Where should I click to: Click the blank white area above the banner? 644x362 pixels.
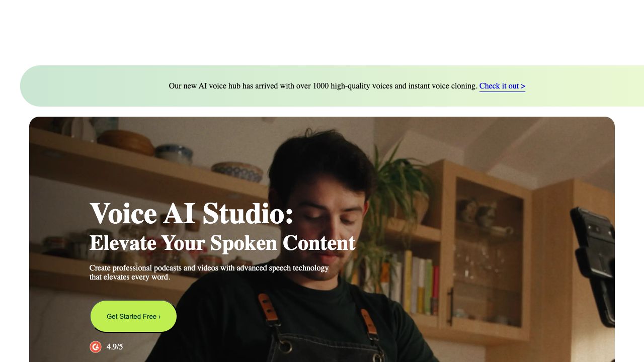[322, 30]
